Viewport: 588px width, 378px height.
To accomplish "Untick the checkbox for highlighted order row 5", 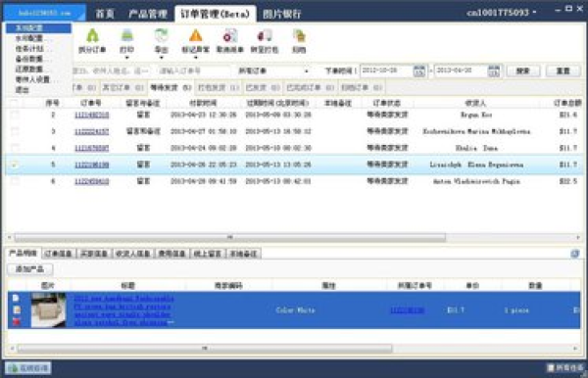I will (x=15, y=165).
